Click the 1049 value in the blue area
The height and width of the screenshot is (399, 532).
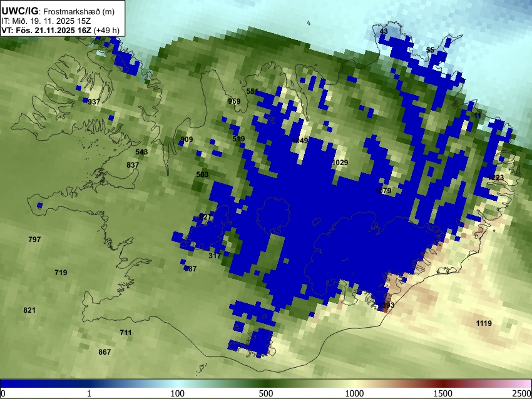[300, 140]
